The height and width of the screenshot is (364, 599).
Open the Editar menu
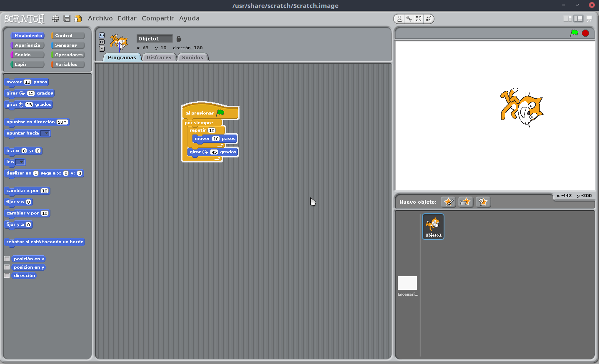click(x=127, y=18)
